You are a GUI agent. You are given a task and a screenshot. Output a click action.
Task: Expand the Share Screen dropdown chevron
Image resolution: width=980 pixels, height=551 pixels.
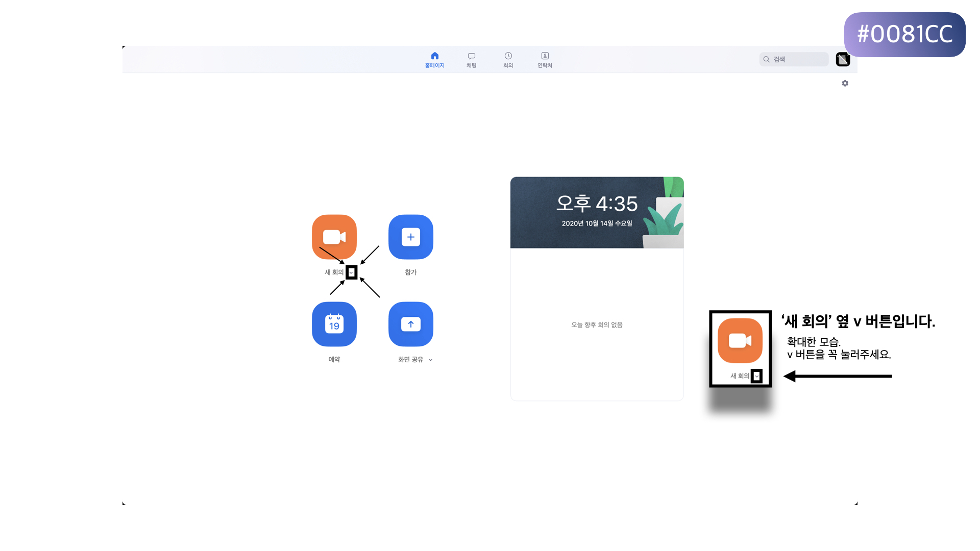point(430,360)
